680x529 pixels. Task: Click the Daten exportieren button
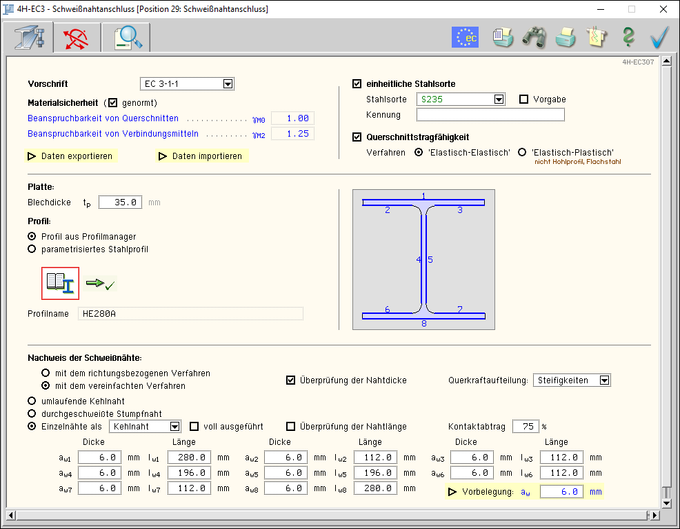(70, 156)
